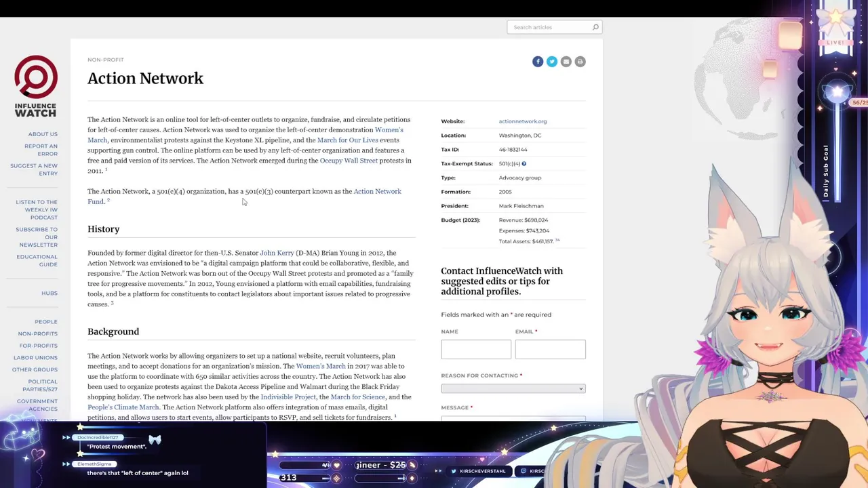
Task: Browse the Labor Unions category
Action: (x=35, y=358)
